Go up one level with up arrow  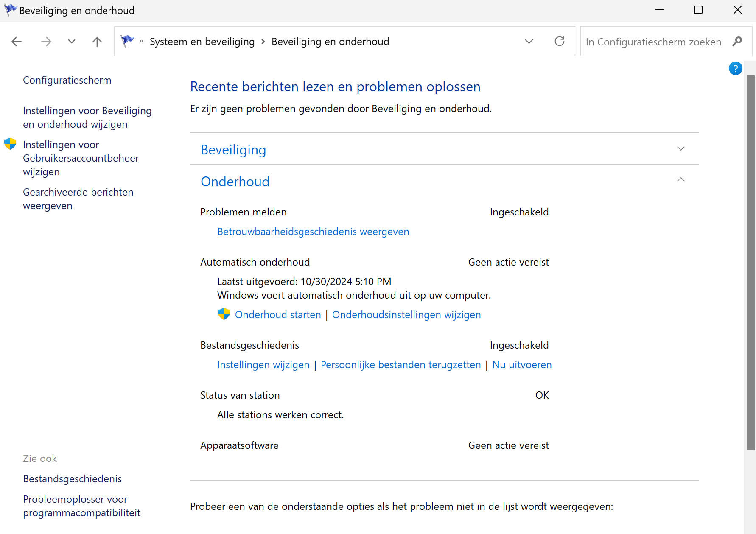tap(97, 42)
